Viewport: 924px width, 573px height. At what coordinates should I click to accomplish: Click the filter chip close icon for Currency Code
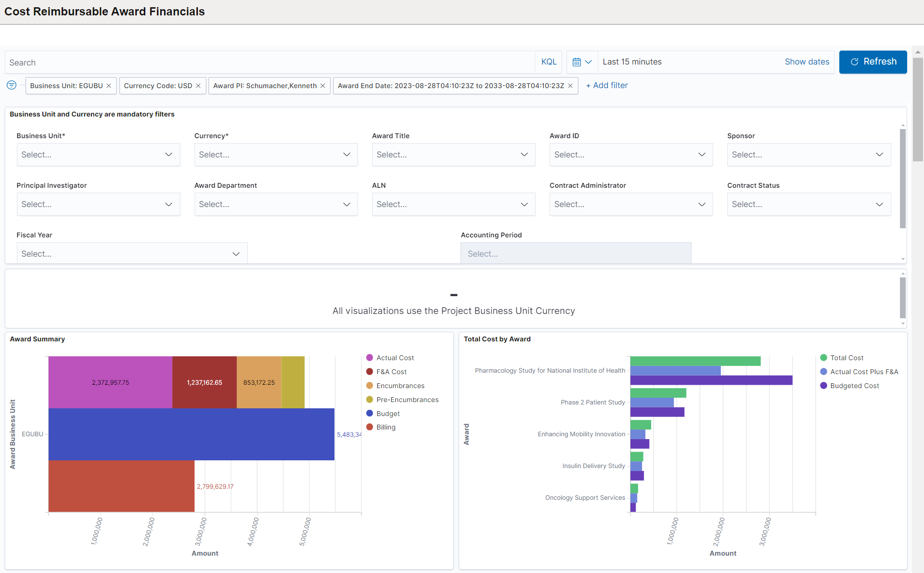(x=200, y=86)
